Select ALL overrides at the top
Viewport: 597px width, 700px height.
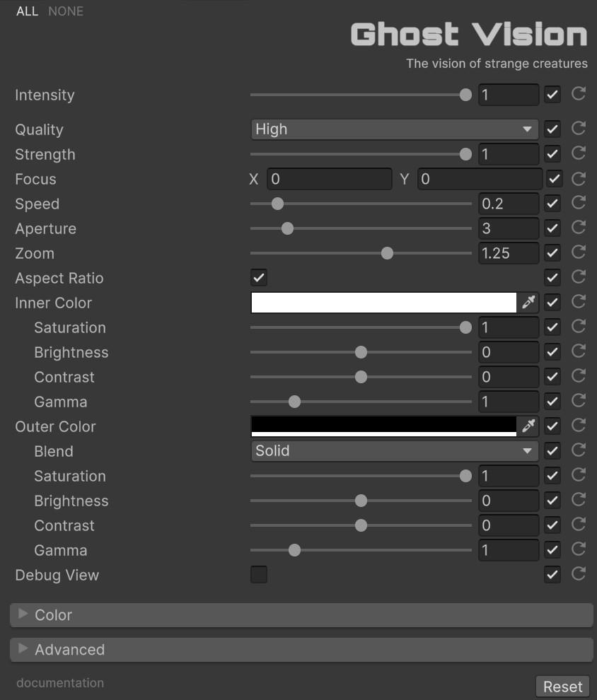[27, 11]
